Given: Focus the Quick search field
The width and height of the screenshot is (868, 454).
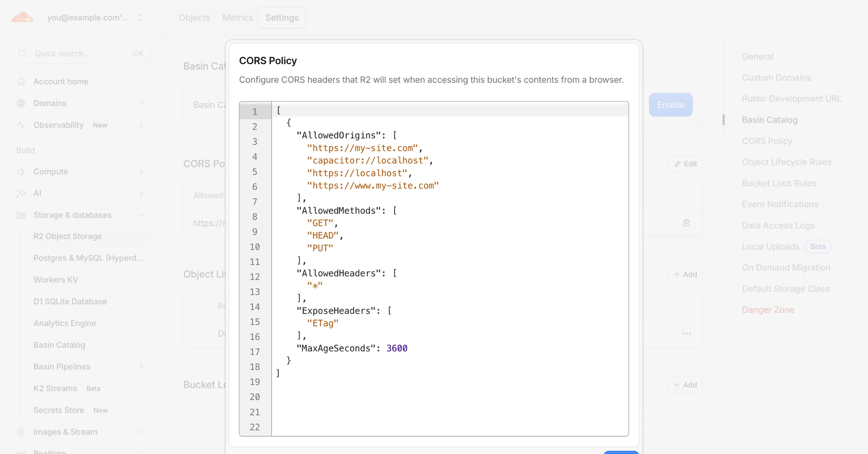Looking at the screenshot, I should tap(81, 53).
